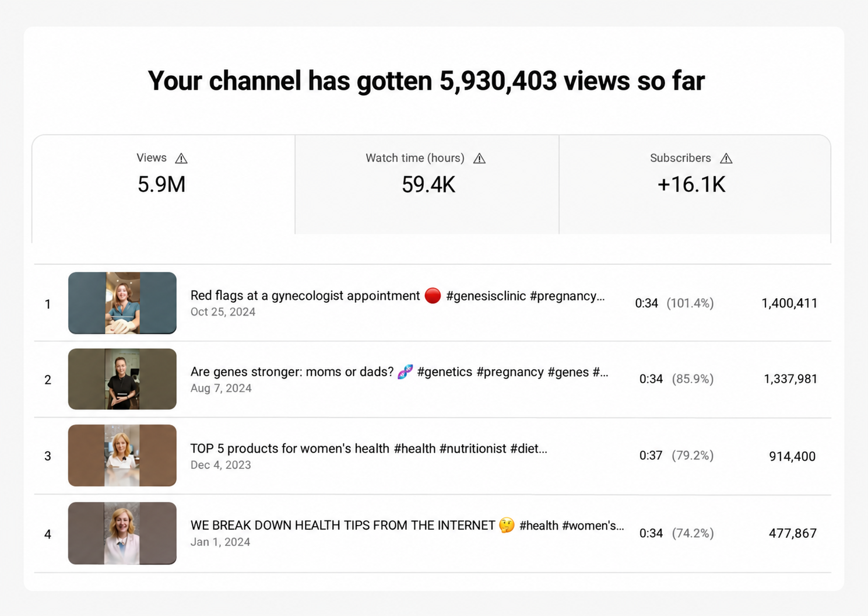
Task: Click the view count '477,867'
Action: [793, 533]
